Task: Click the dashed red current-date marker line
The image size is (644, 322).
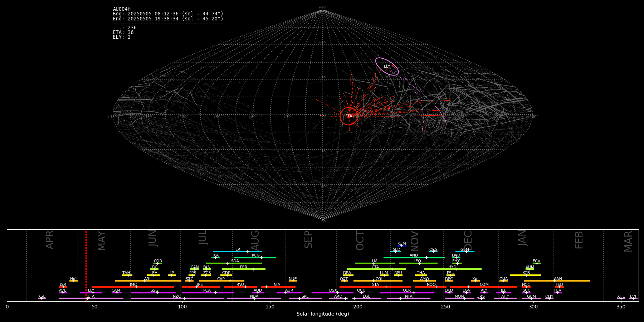Action: coord(86,265)
